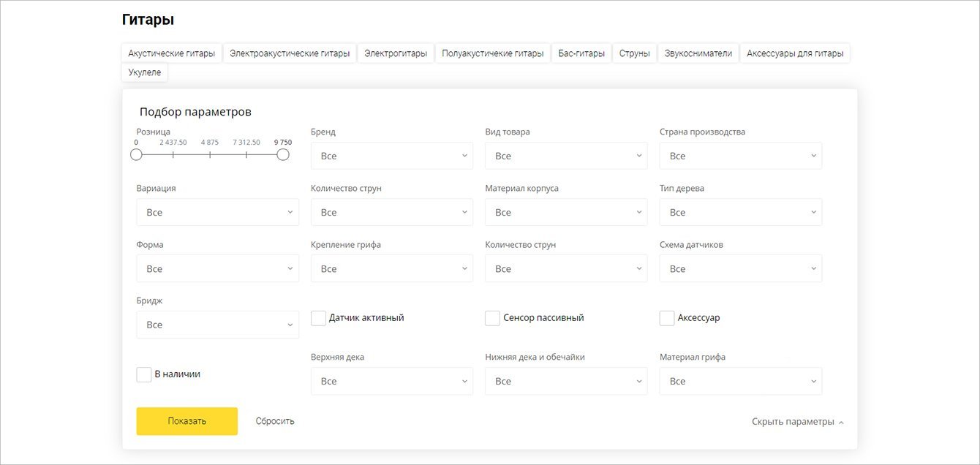Tick the Сенсор пассивный checkbox
The height and width of the screenshot is (465, 980).
[x=492, y=318]
